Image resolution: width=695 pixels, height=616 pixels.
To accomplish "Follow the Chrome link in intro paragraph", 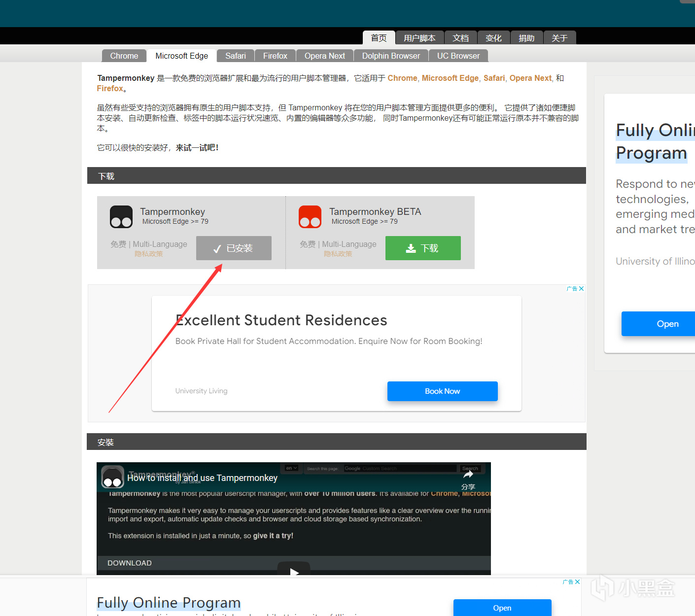I will [402, 78].
